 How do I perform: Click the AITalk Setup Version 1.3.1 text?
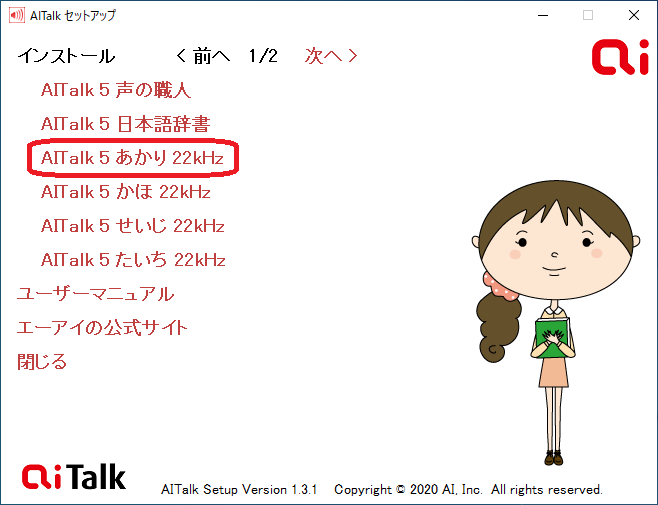[239, 489]
